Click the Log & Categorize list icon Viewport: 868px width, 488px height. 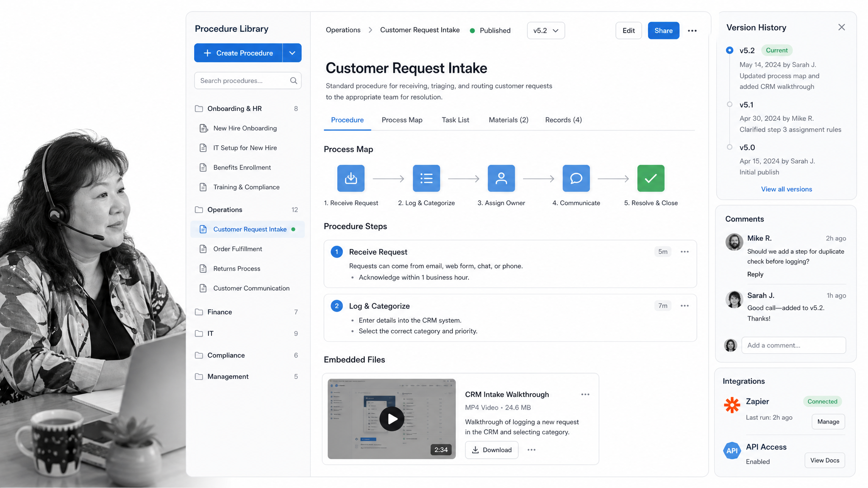tap(426, 178)
